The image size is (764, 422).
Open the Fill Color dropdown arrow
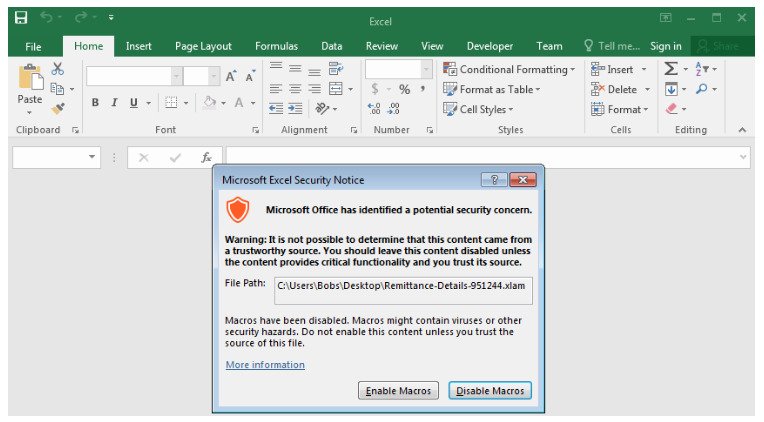[x=223, y=103]
